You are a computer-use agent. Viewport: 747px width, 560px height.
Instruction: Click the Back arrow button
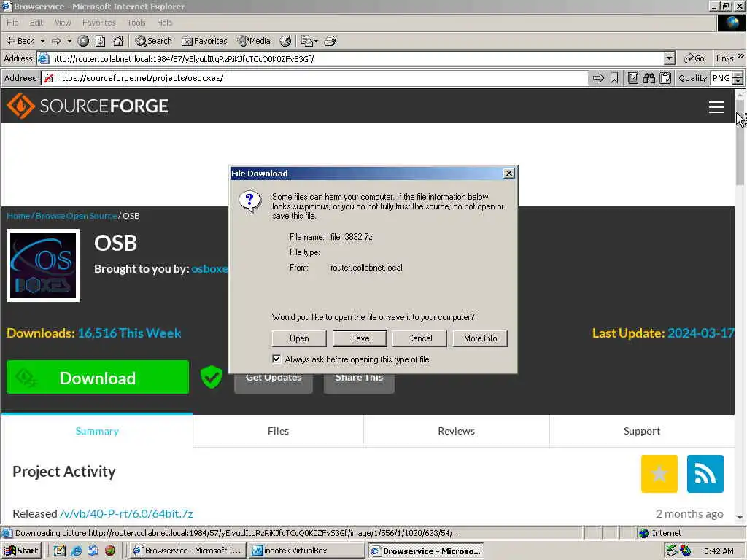point(20,41)
